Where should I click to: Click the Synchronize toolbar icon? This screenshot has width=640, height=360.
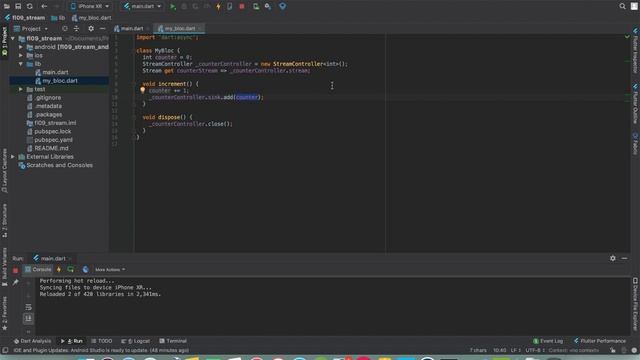point(30,6)
